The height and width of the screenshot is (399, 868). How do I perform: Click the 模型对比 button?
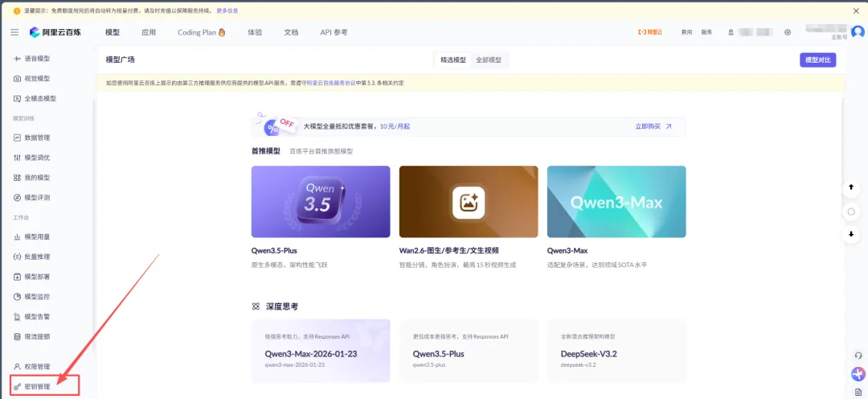[x=817, y=60]
